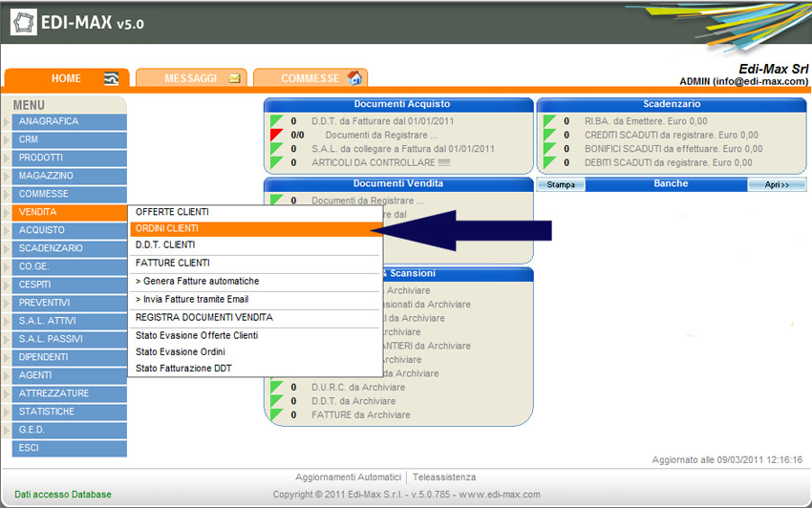812x508 pixels.
Task: Click the green flag next to RI.BA. da Emettere
Action: [x=549, y=121]
